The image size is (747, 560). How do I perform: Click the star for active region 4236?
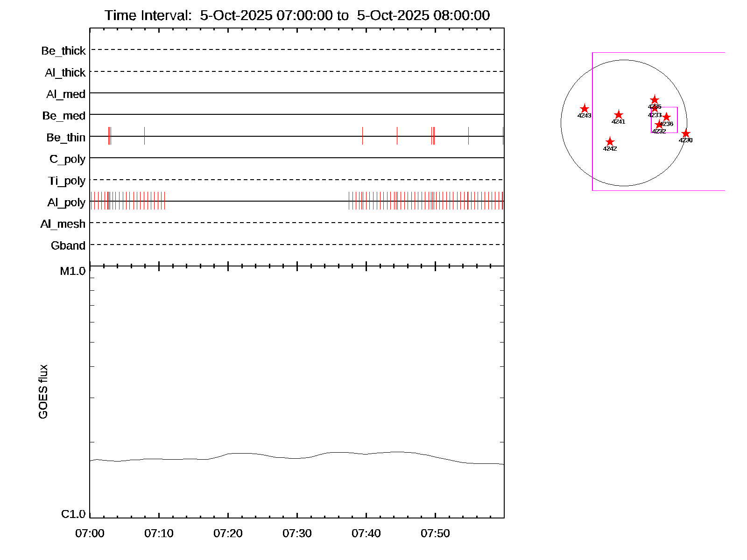pyautogui.click(x=667, y=117)
